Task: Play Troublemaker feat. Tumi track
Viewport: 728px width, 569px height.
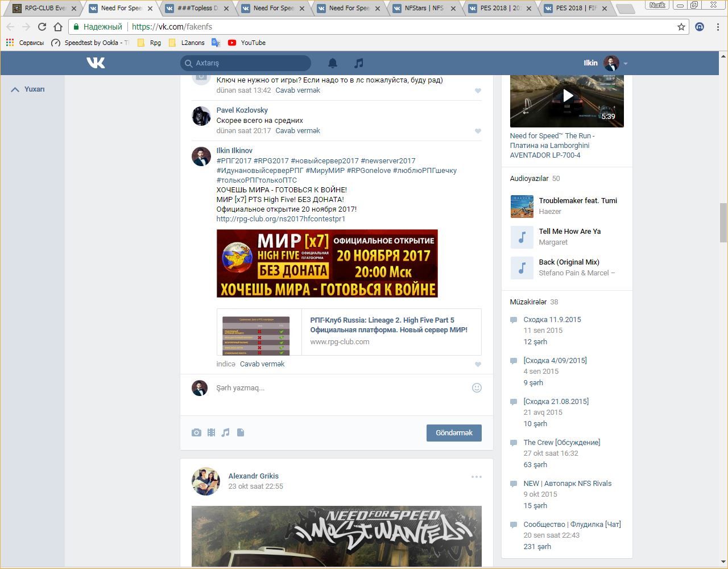Action: coord(522,207)
